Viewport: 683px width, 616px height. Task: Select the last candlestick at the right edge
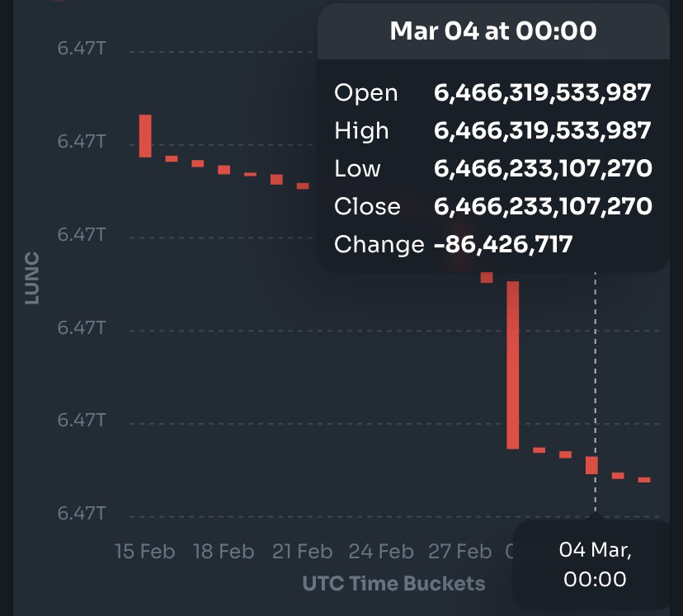click(x=644, y=479)
